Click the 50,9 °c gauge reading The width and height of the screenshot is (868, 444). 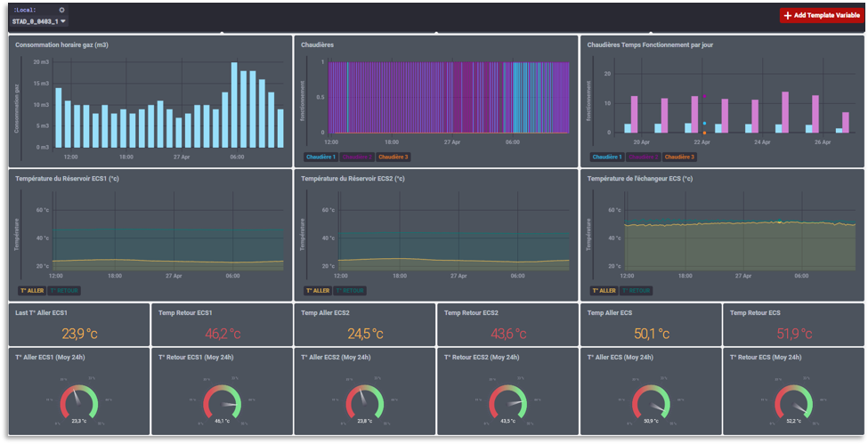651,421
